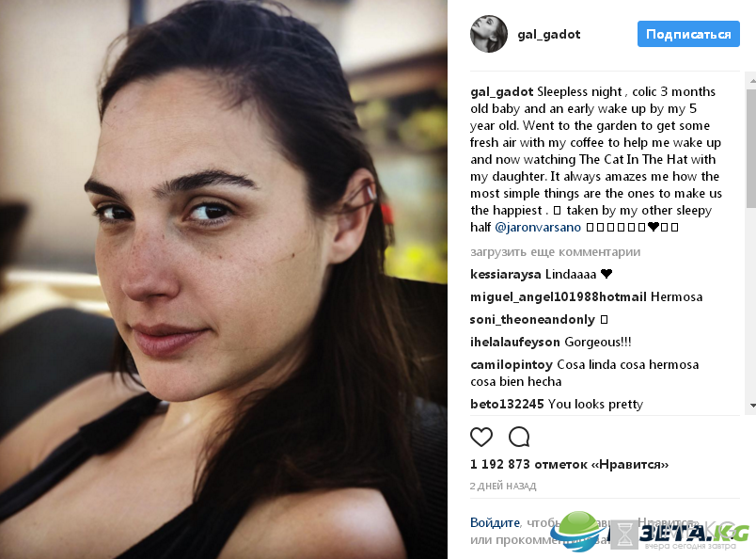Like the post with the heart icon
Image resolution: width=756 pixels, height=559 pixels.
481,437
